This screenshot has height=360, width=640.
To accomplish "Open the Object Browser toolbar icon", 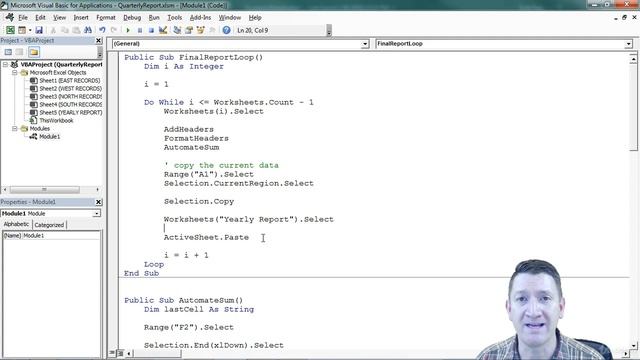I will [200, 30].
